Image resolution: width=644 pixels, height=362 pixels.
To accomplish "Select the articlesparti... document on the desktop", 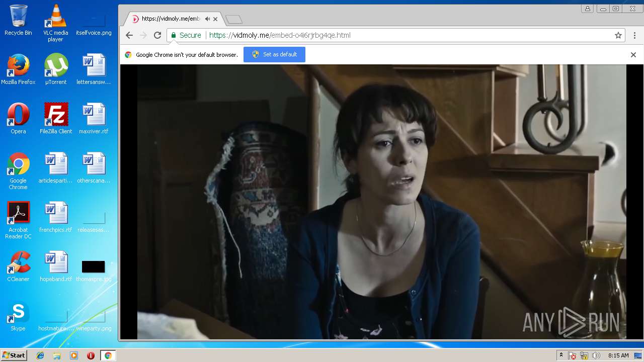I will click(x=55, y=168).
